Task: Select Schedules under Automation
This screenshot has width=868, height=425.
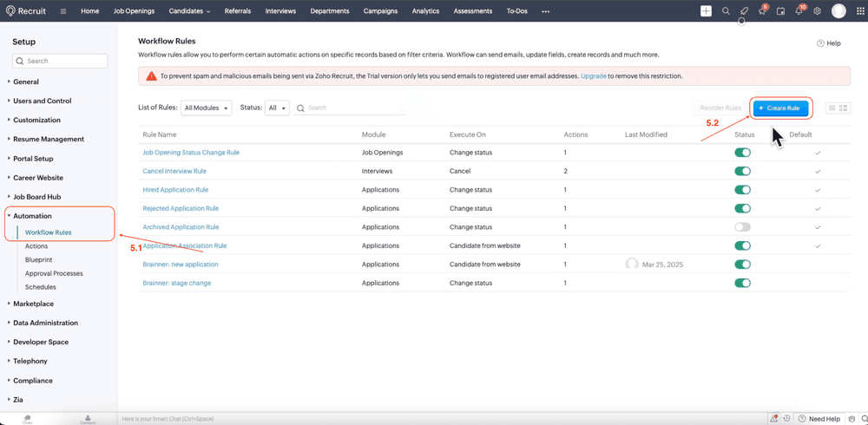Action: [41, 287]
